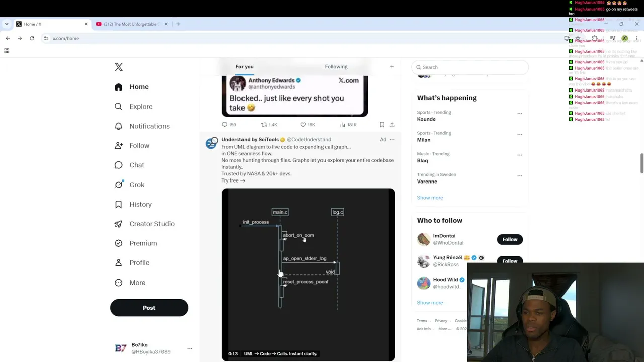Launch Grok from the sidebar
The width and height of the screenshot is (644, 362).
click(x=130, y=185)
